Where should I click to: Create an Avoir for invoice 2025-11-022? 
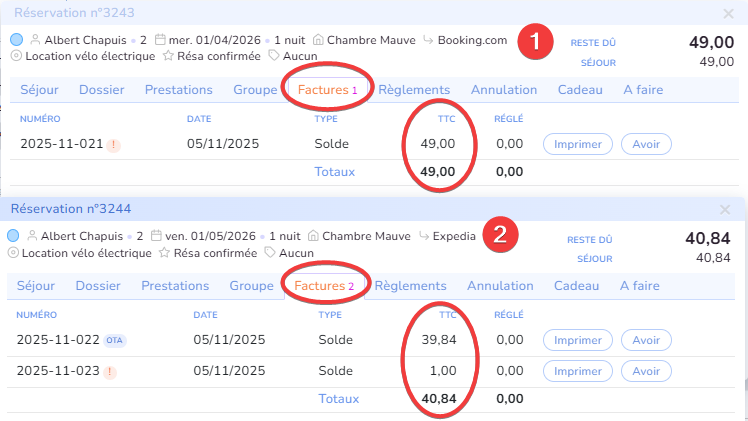tap(645, 340)
